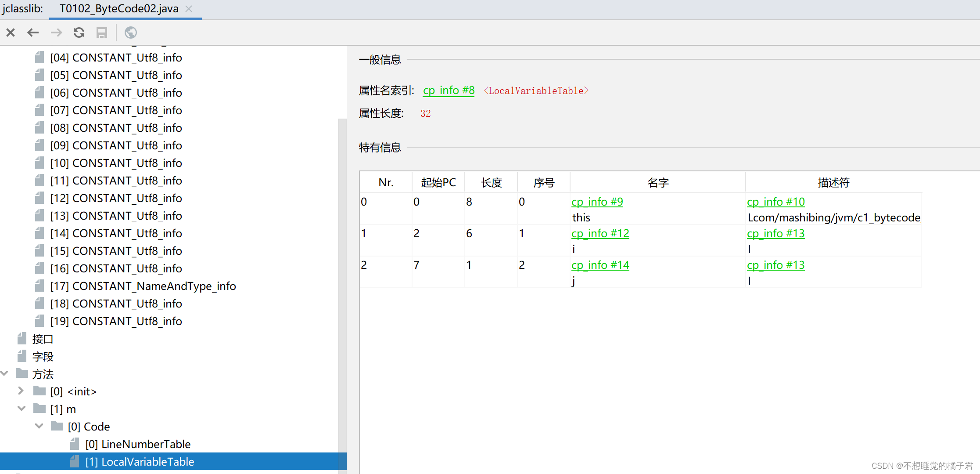Click the file icon of constant [12]
The height and width of the screenshot is (474, 980).
click(x=39, y=198)
